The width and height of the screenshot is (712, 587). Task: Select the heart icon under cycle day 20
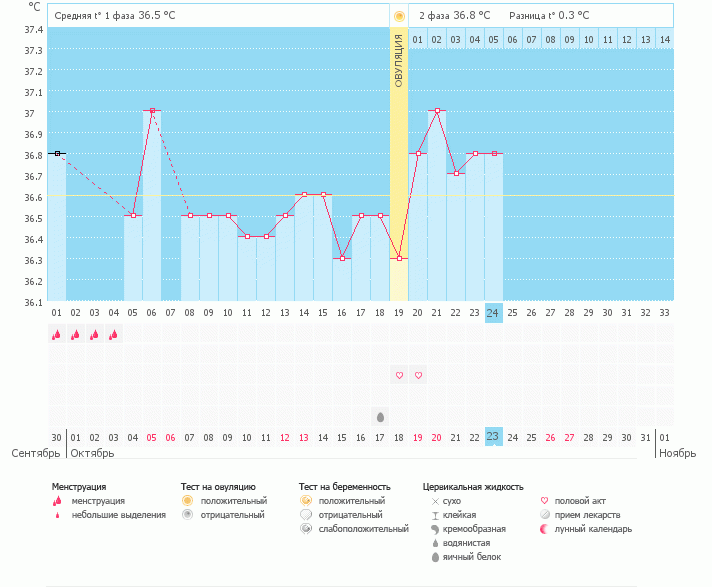click(418, 375)
